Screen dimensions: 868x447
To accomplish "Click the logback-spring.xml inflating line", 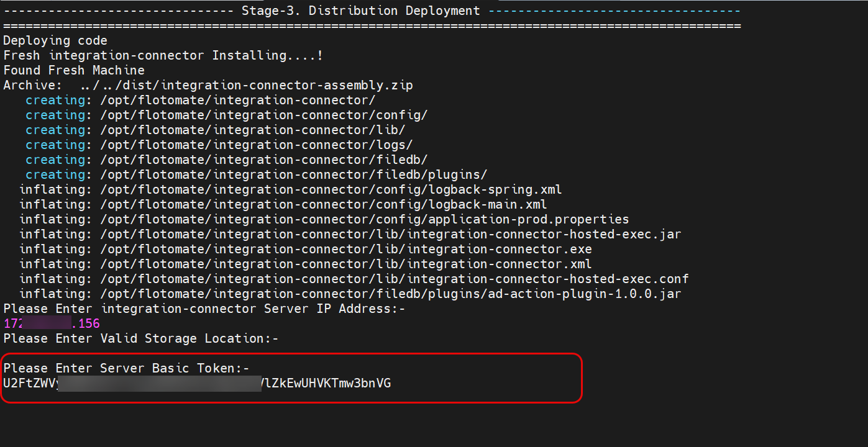I will (331, 189).
